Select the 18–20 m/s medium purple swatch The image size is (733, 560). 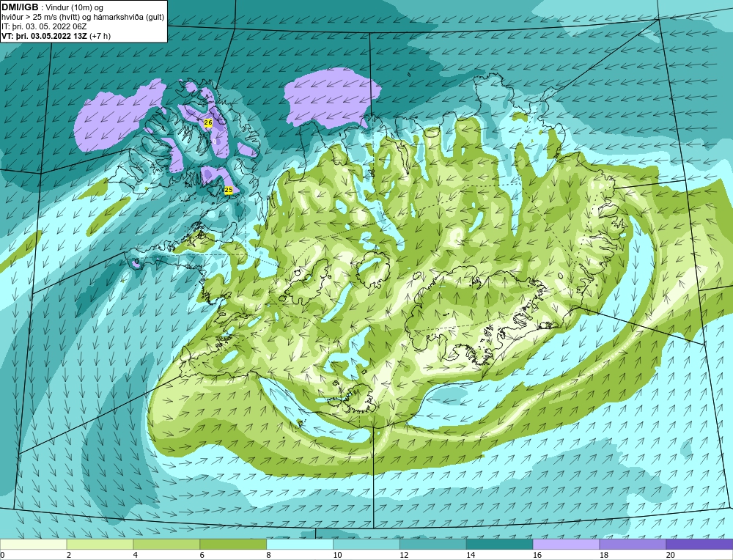633,544
